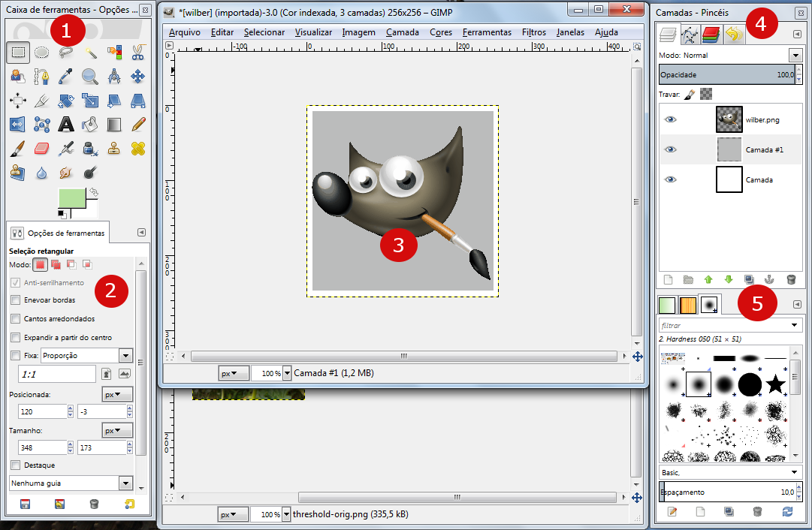The image size is (812, 530).
Task: Select the Ellipse Select tool
Action: 42,52
